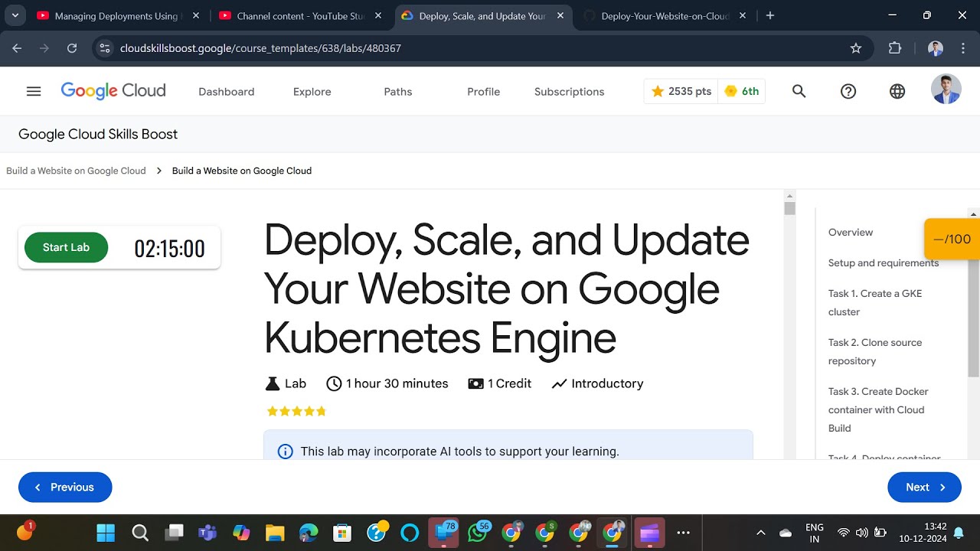Jump to Task 2. Clone source repository

875,351
